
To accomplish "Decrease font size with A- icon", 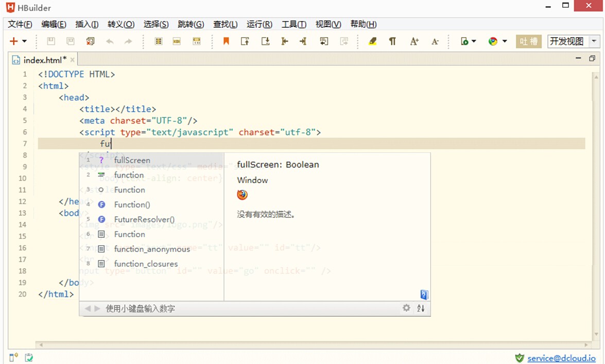I will (x=435, y=41).
